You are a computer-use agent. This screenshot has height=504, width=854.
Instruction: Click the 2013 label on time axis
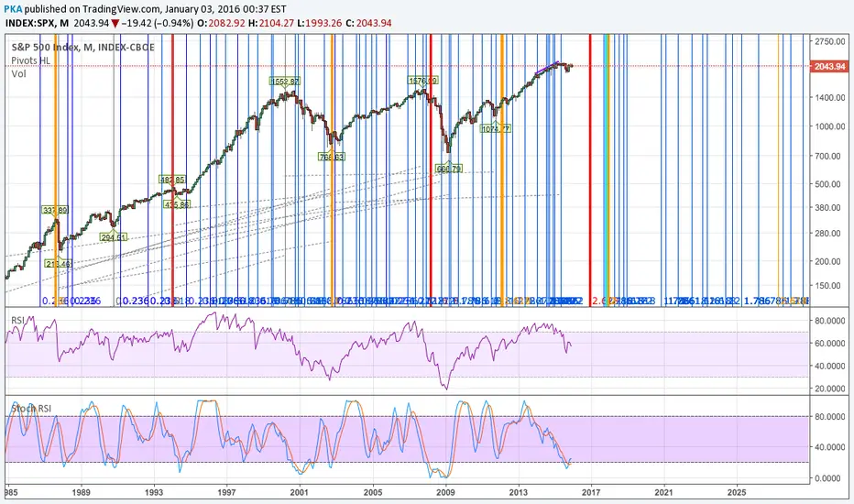coord(519,493)
